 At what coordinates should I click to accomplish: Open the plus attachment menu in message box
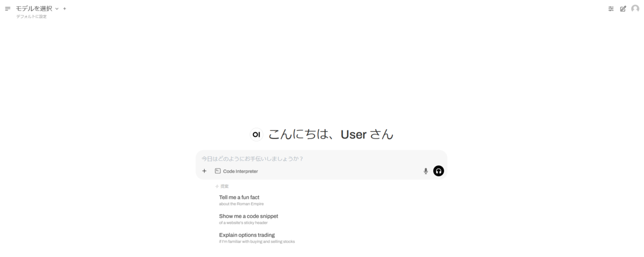[204, 171]
